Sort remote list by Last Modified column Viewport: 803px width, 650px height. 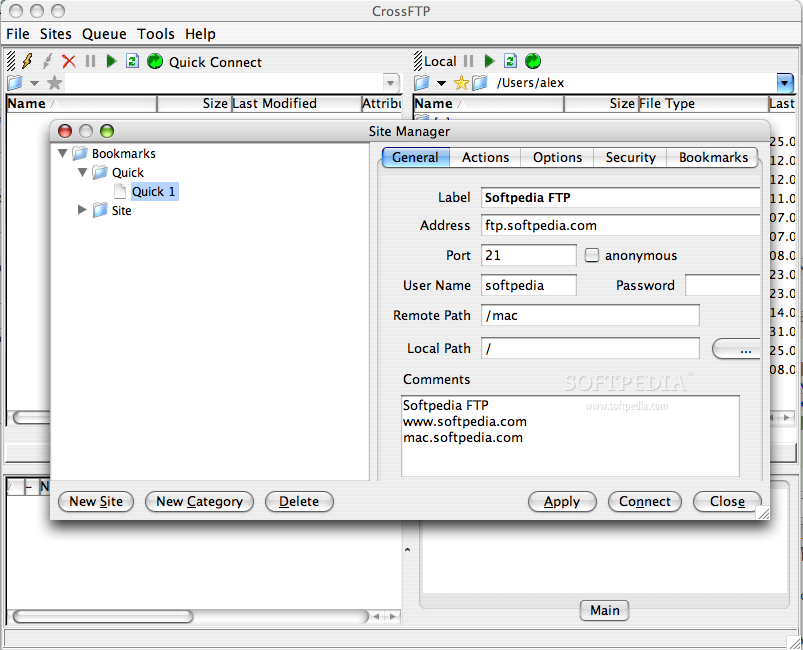click(x=296, y=103)
